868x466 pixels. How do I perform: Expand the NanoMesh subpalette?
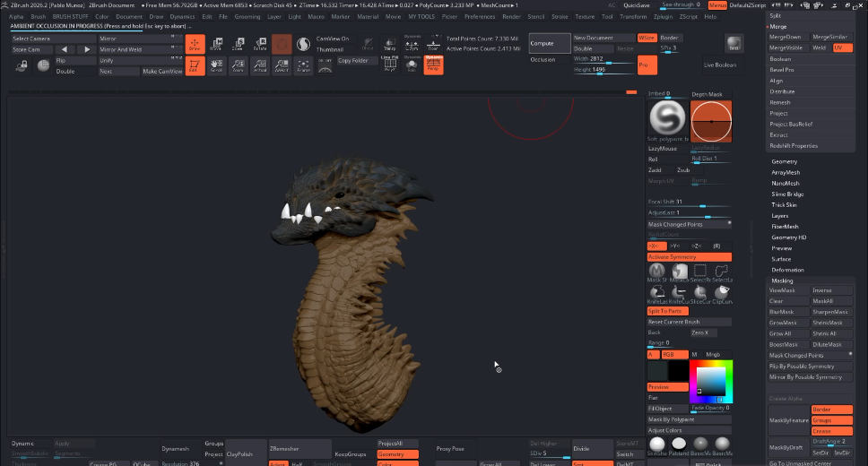786,183
